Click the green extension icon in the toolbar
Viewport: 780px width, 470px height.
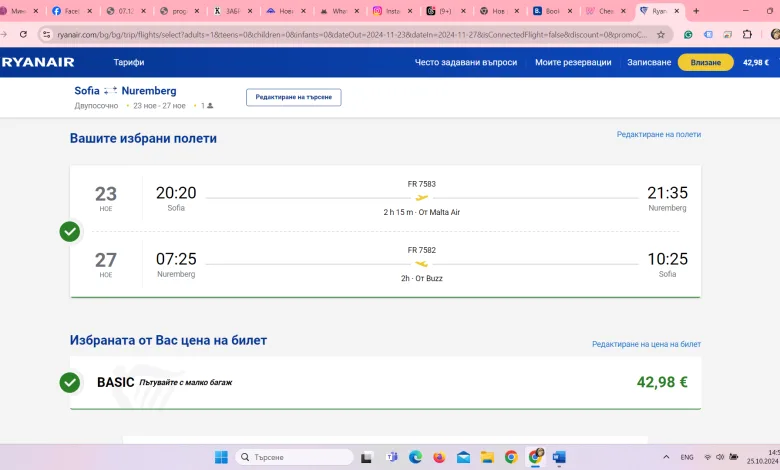click(x=688, y=34)
